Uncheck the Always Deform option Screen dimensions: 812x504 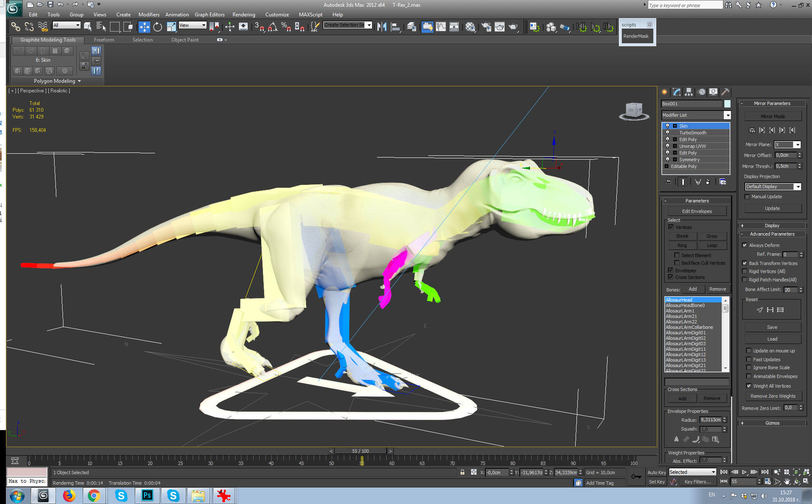(x=745, y=245)
